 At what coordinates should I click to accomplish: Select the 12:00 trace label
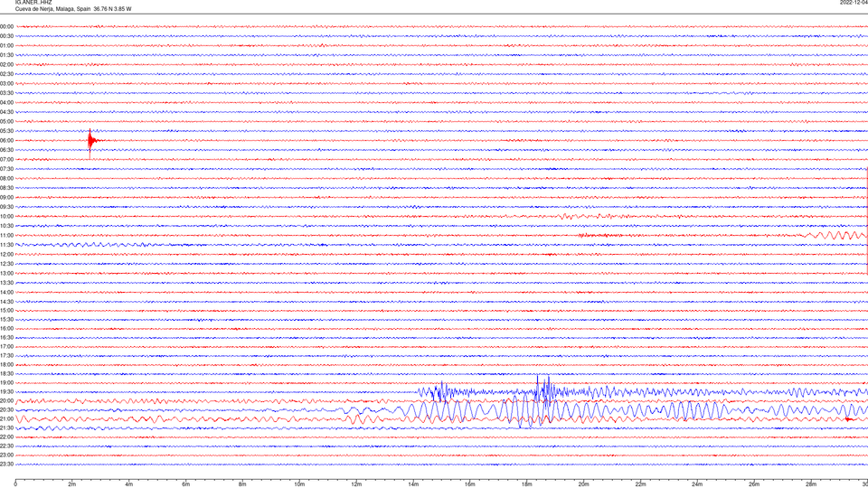tap(6, 254)
